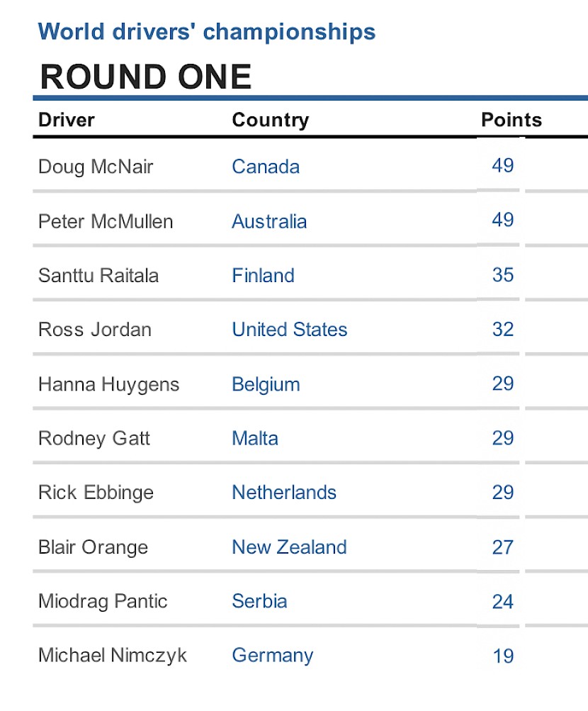Open the Australia country link
The image size is (588, 711).
tap(269, 221)
